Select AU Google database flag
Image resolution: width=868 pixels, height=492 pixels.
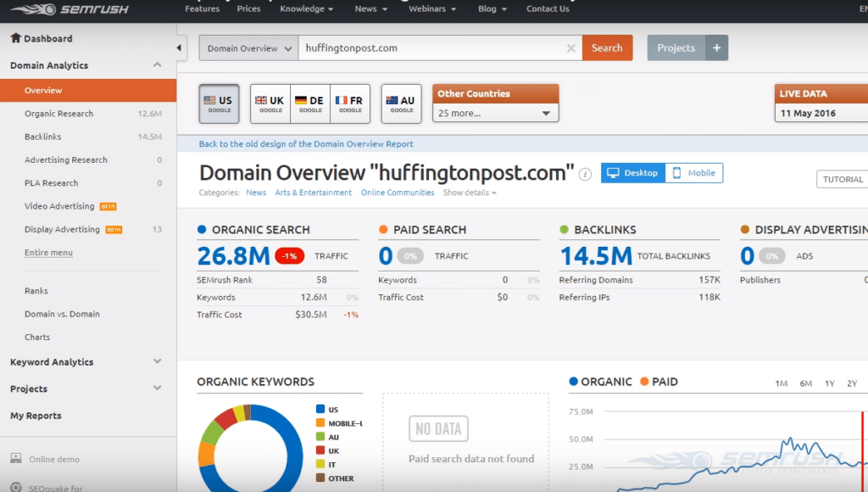401,103
